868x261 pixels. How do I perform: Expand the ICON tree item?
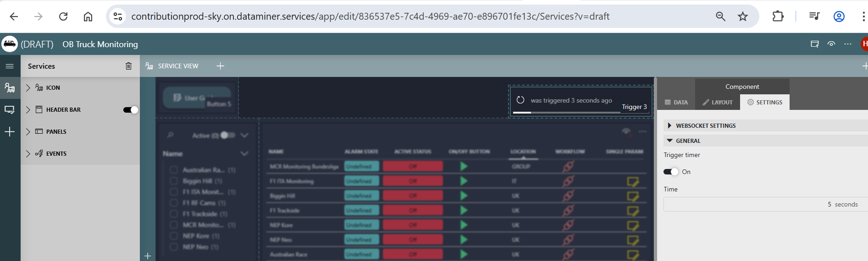28,88
